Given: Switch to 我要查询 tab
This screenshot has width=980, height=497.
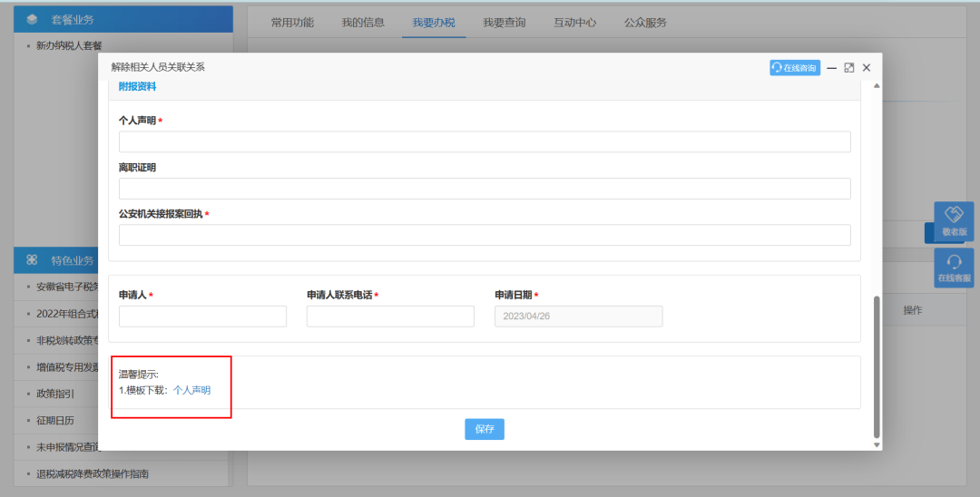Looking at the screenshot, I should [x=504, y=23].
